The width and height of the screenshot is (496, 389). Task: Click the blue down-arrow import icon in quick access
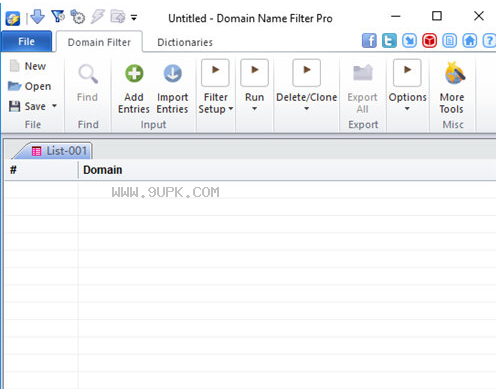coord(37,17)
